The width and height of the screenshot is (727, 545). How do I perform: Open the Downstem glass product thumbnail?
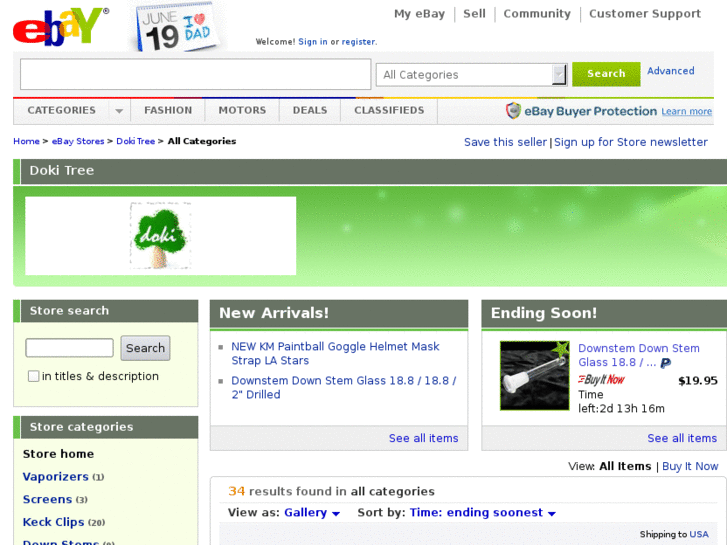click(535, 376)
